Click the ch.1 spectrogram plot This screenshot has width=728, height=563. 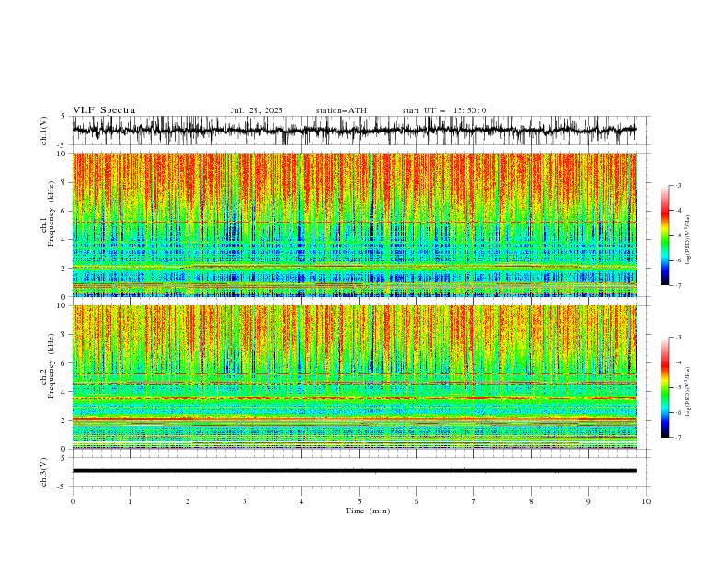click(x=355, y=224)
